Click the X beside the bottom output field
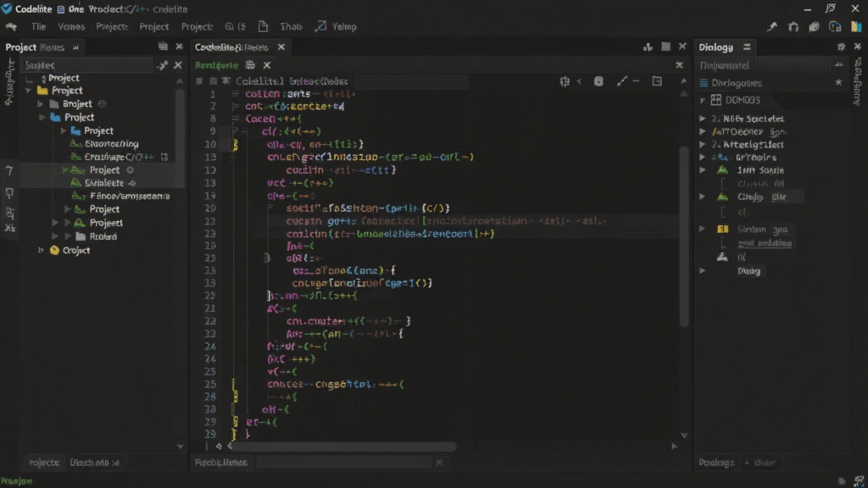 pyautogui.click(x=440, y=462)
